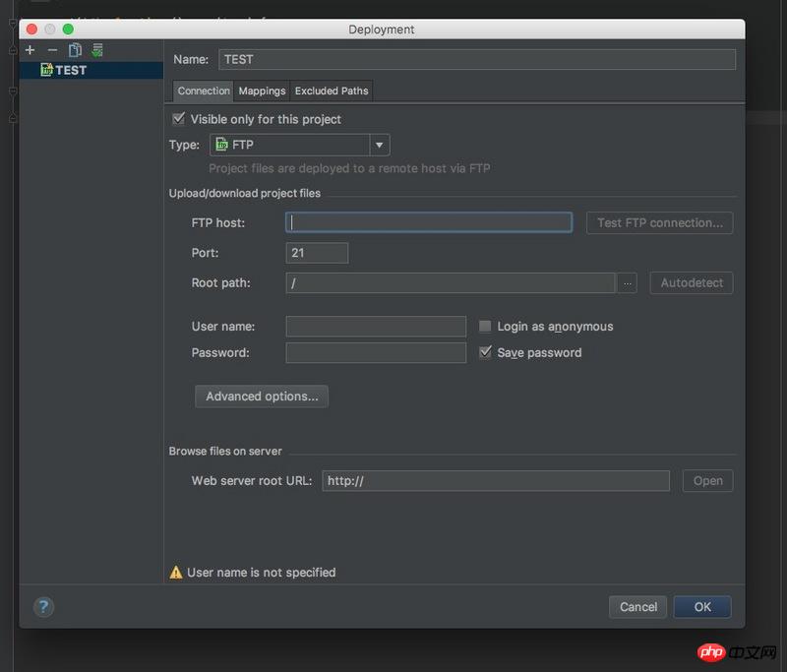Enable Login as anonymous checkbox
This screenshot has height=672, width=787.
[x=485, y=327]
